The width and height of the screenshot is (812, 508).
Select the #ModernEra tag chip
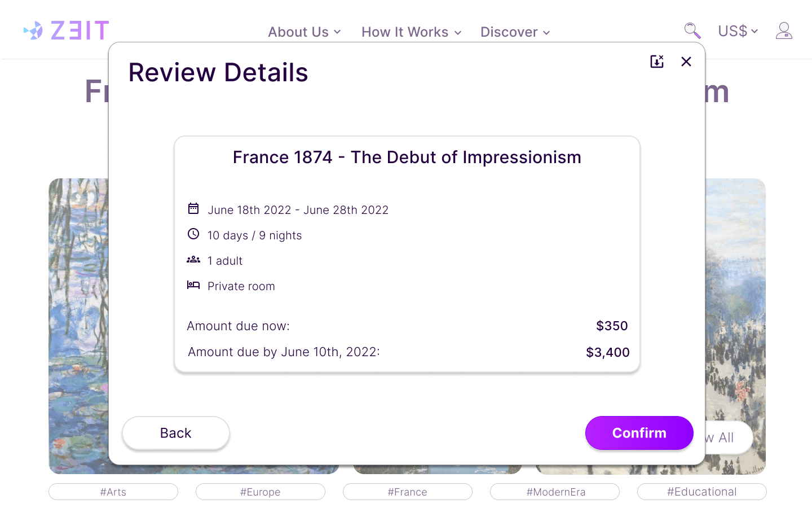554,492
